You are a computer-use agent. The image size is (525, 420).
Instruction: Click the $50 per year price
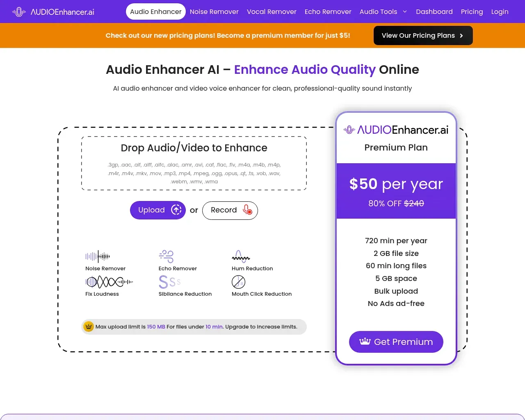pyautogui.click(x=396, y=184)
